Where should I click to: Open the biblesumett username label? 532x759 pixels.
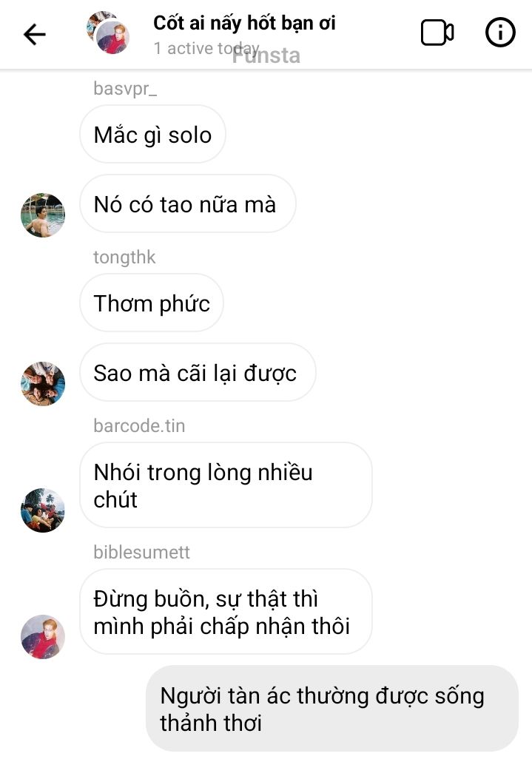[x=141, y=553]
